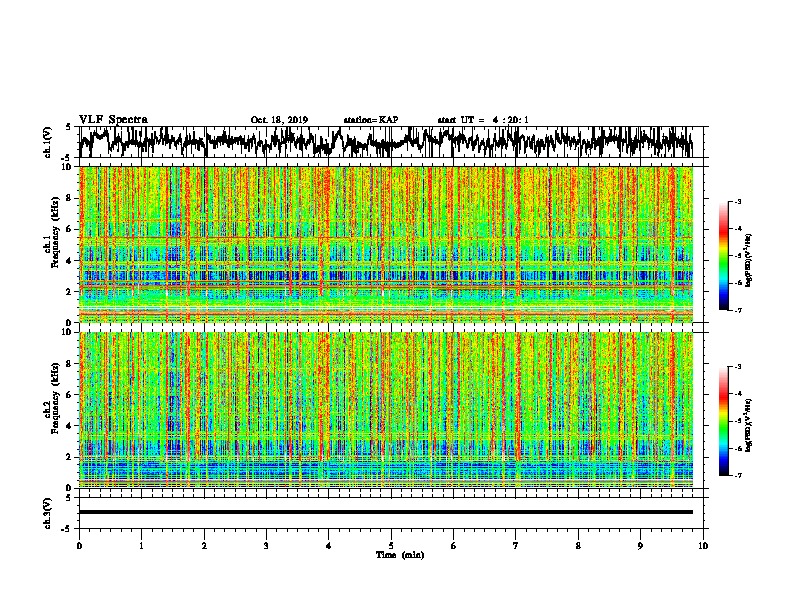Click the flat ch.3 voltage trace line

(x=386, y=512)
